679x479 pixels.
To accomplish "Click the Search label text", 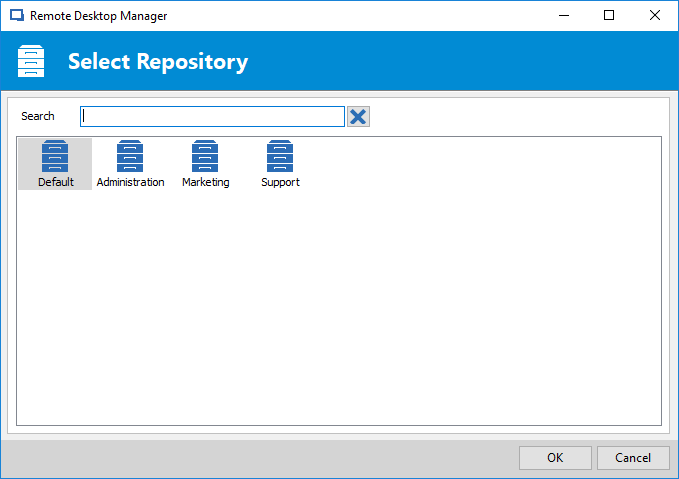I will coord(38,116).
